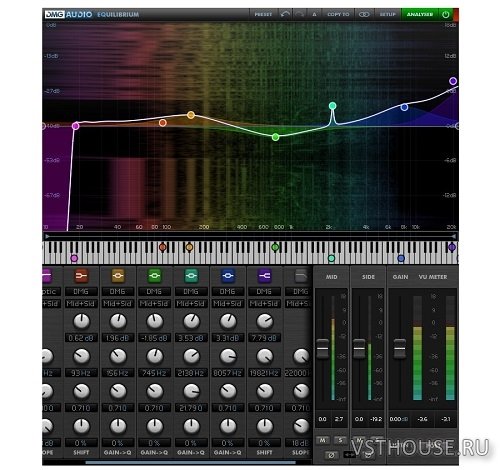Toggle the green ANALYSER button

420,14
